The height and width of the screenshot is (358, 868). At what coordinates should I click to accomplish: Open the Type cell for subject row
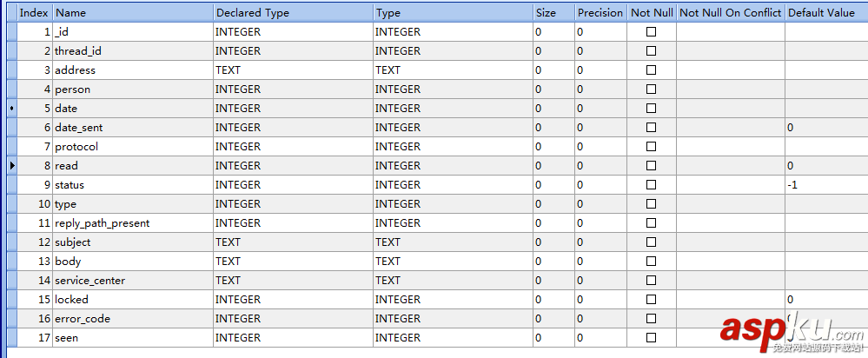452,242
